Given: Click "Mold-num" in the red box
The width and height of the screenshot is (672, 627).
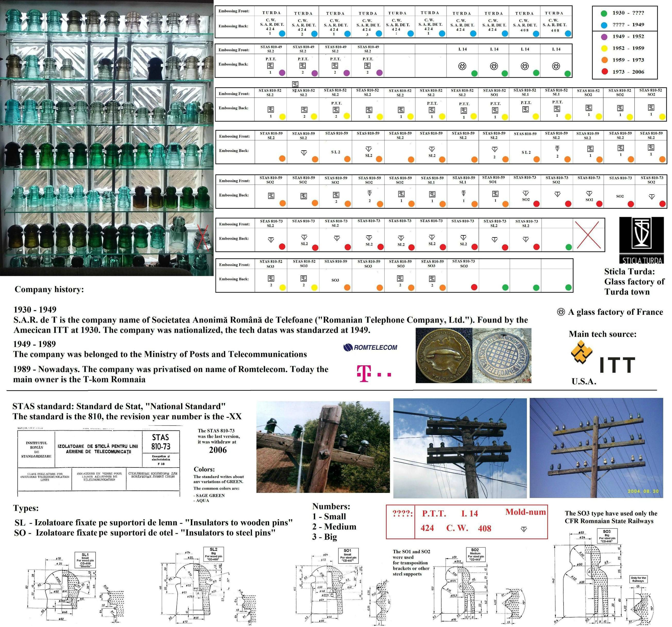Looking at the screenshot, I should (526, 512).
